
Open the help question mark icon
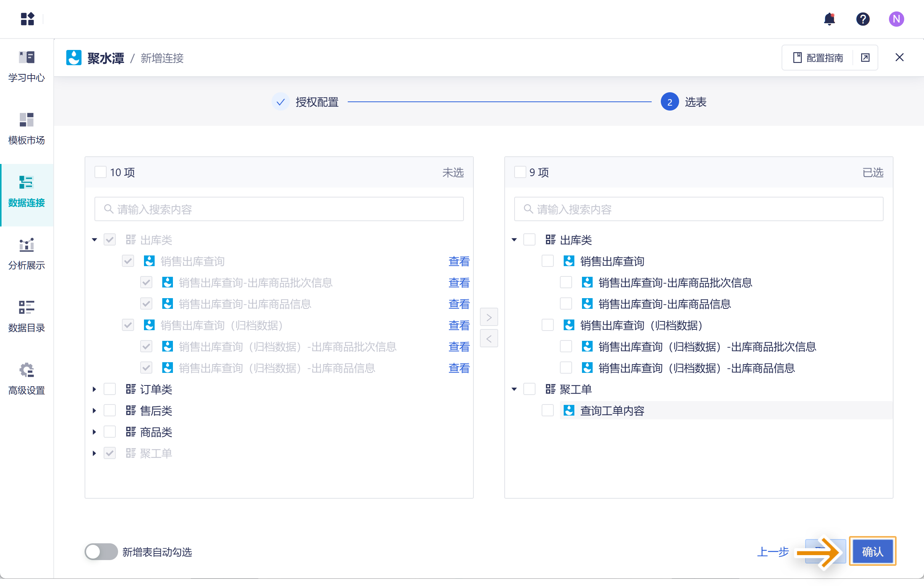click(863, 19)
